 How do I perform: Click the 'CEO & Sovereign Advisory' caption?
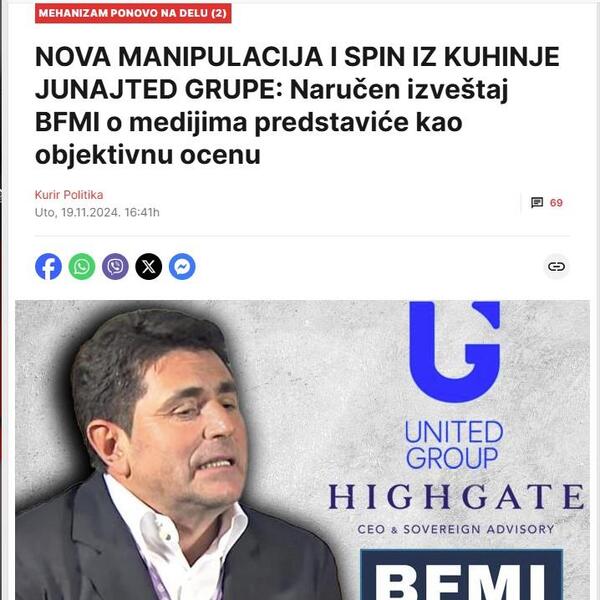[x=456, y=529]
